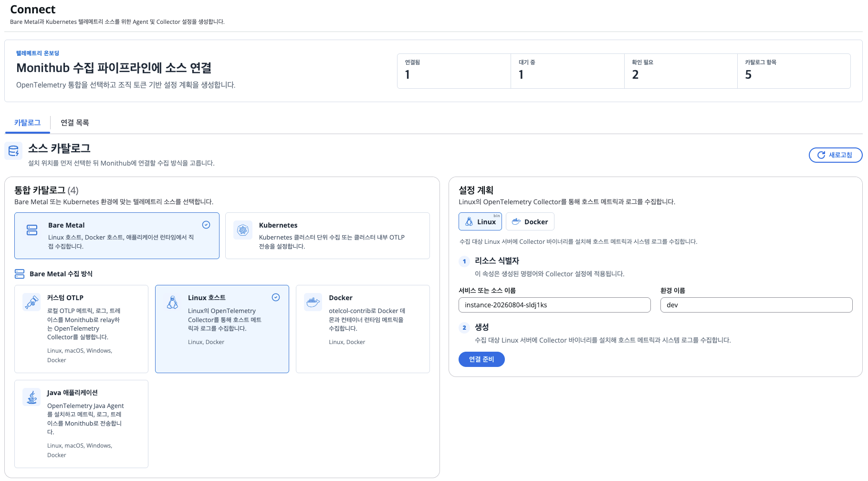Select the Docker install option in 설정 계획
Screen dimensions: 868x481
(x=530, y=221)
